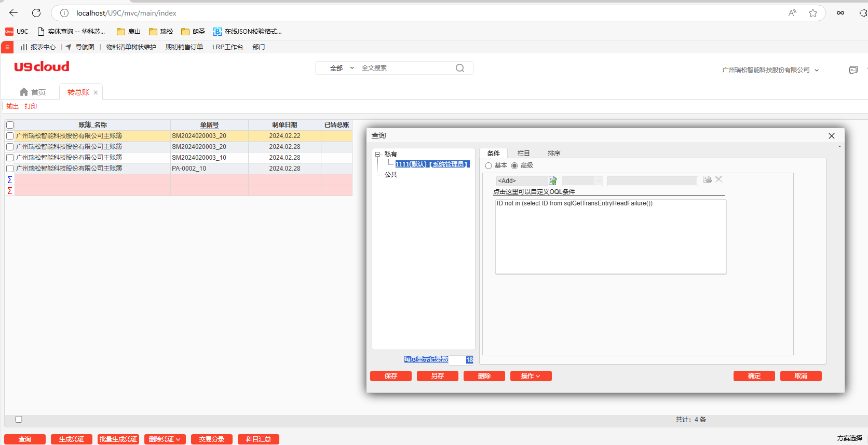The height and width of the screenshot is (445, 868).
Task: Click the OQL condition text area
Action: (611, 237)
